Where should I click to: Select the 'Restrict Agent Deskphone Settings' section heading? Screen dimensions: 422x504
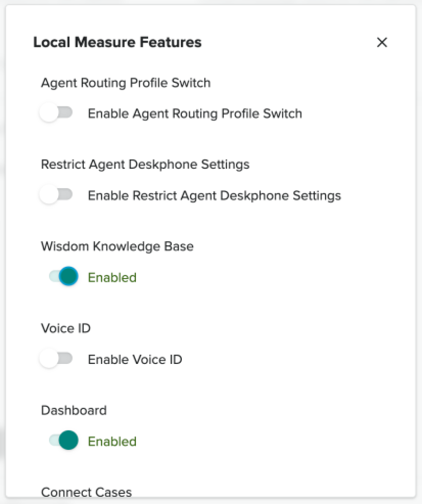click(x=145, y=165)
